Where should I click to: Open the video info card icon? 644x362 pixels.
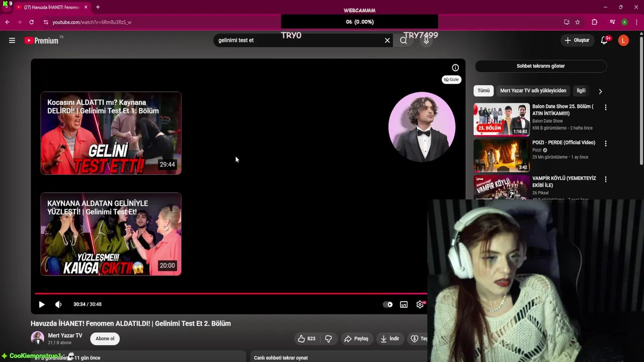455,68
